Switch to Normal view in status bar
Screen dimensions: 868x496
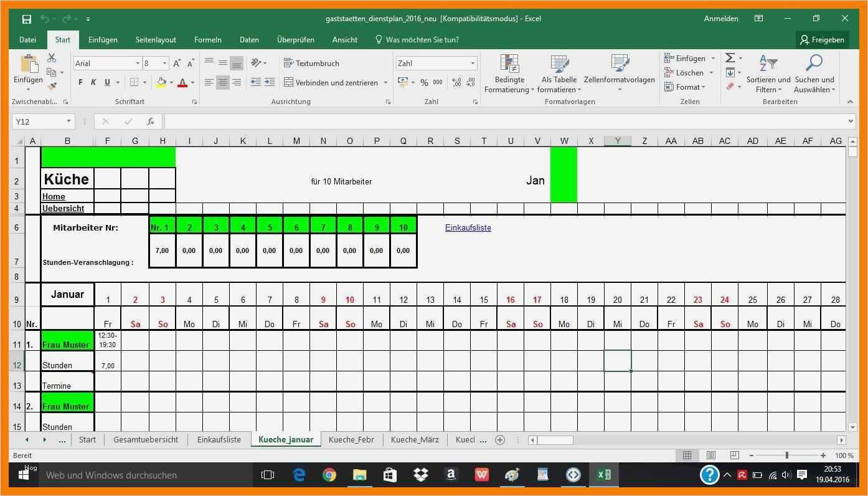(x=687, y=455)
